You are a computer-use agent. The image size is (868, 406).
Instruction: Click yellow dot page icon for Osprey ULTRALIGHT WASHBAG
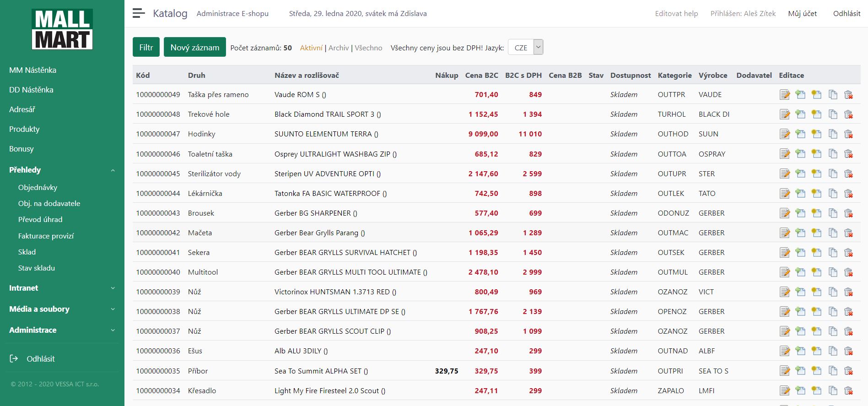[x=816, y=154]
